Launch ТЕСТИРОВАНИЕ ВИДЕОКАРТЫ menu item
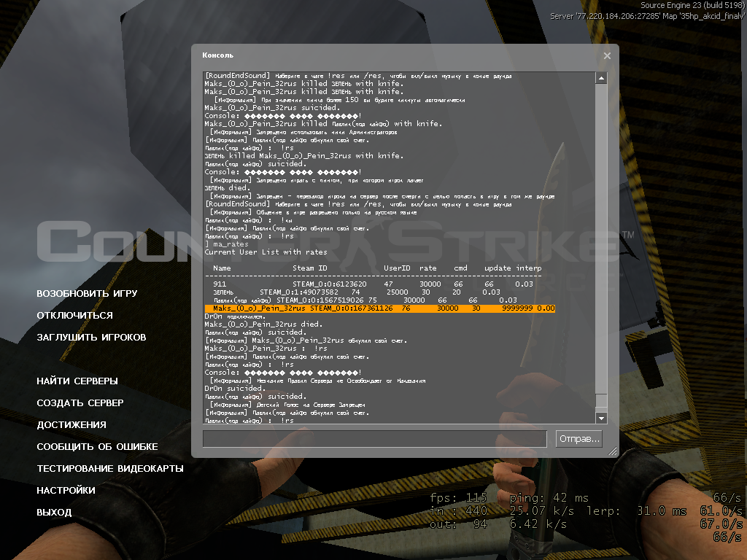 coord(110,469)
